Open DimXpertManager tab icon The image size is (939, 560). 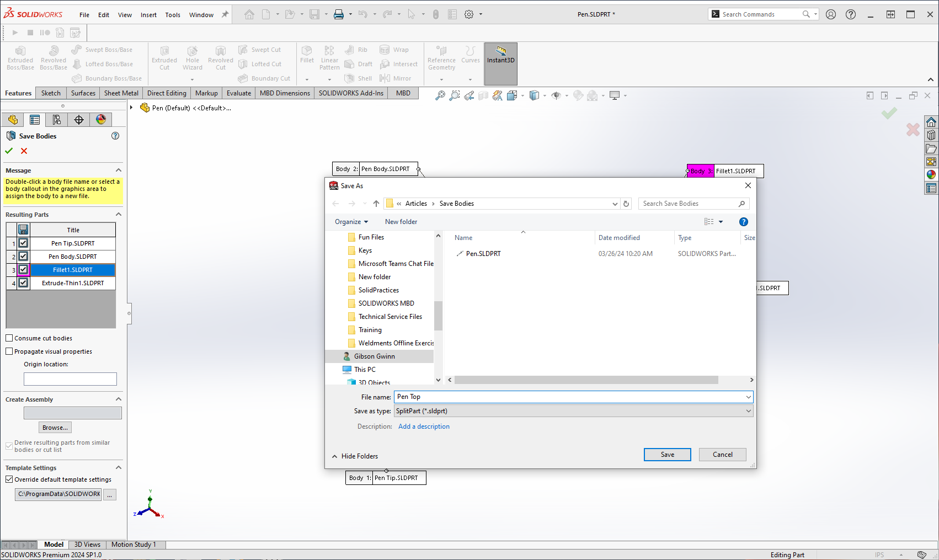pyautogui.click(x=79, y=120)
